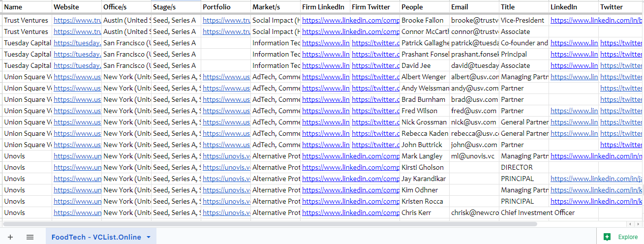Open the Portfolio link in Chris Kerr's row
The height and width of the screenshot is (244, 644).
coord(226,213)
